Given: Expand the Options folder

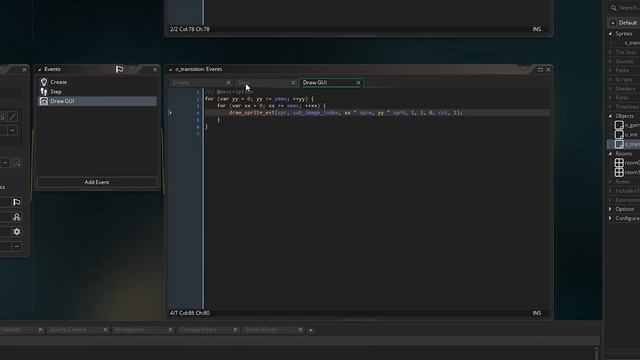Looking at the screenshot, I should pos(611,209).
